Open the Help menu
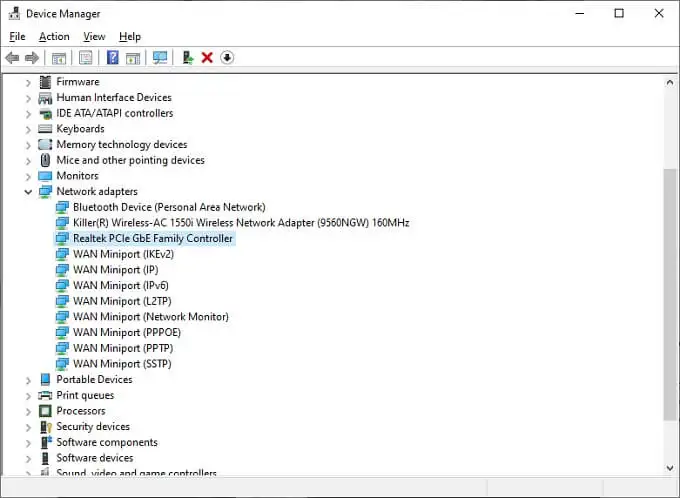This screenshot has width=680, height=498. [x=130, y=36]
